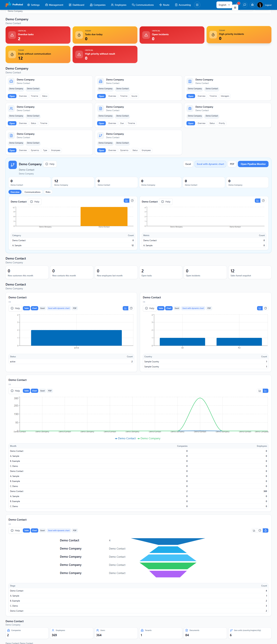This screenshot has height=644, width=277.
Task: Click the Employees 369 stat card
Action: tap(72, 633)
